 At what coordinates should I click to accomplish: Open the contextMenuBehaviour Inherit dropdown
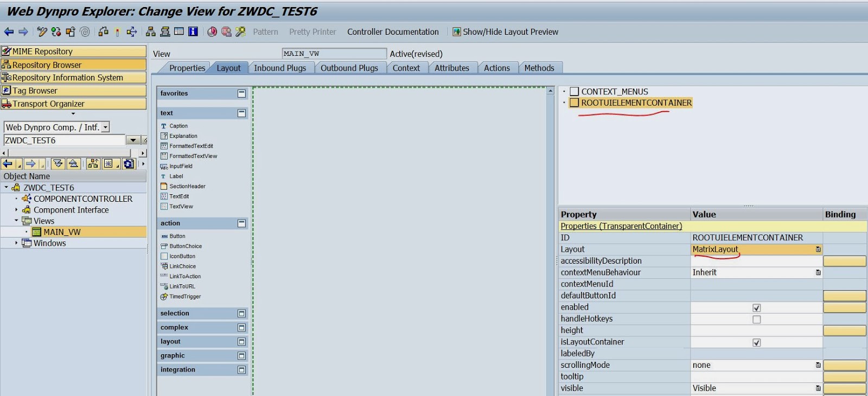click(818, 273)
